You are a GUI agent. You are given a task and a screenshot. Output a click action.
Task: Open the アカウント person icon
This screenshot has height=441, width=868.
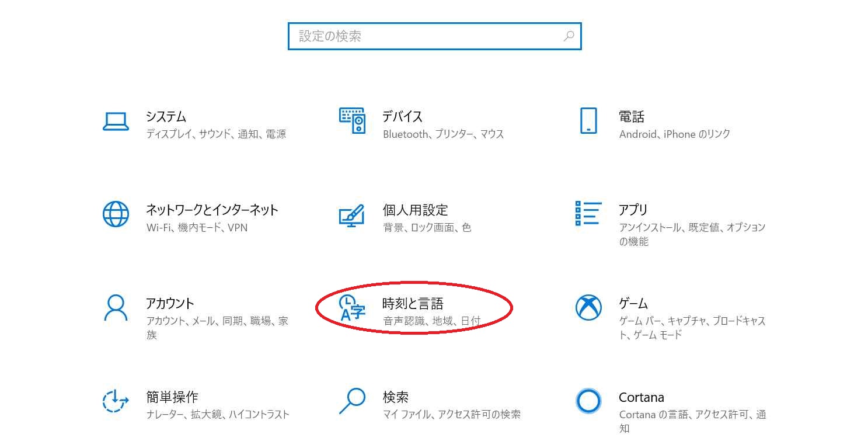pyautogui.click(x=116, y=307)
